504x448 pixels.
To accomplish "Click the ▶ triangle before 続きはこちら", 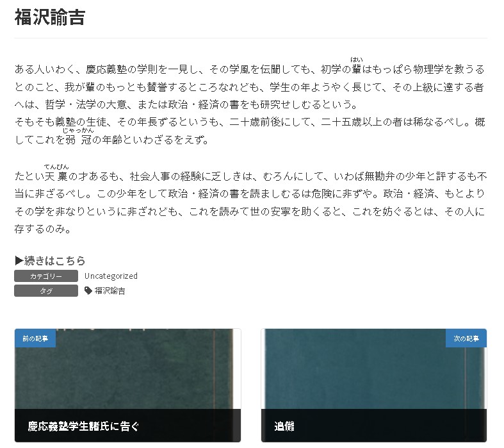I will 19,261.
